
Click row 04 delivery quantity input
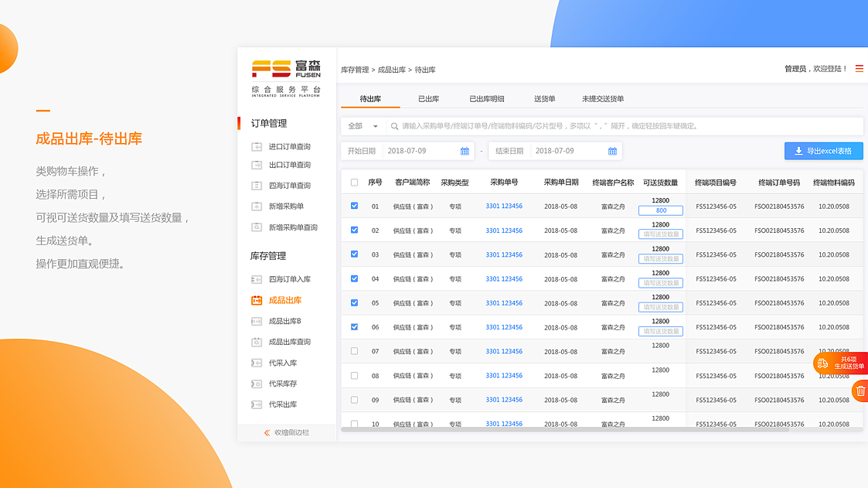(660, 283)
